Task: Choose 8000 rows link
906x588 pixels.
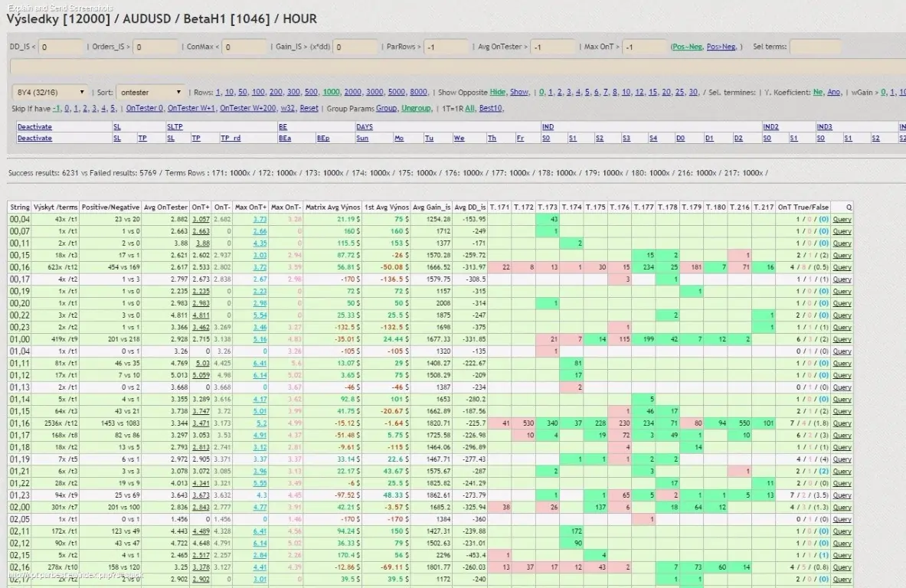Action: (418, 93)
